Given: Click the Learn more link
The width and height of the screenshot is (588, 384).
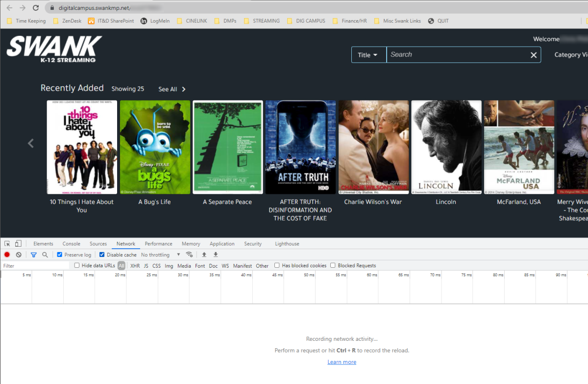Looking at the screenshot, I should (x=342, y=362).
